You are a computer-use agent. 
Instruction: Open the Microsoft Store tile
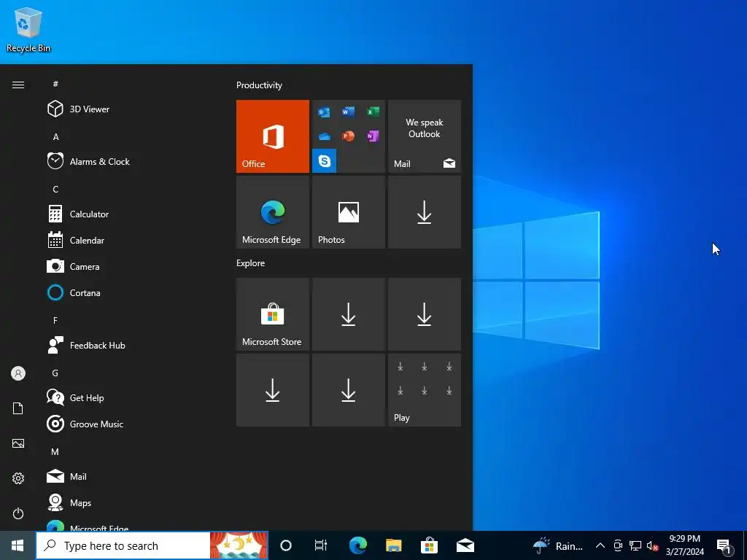[x=273, y=314]
